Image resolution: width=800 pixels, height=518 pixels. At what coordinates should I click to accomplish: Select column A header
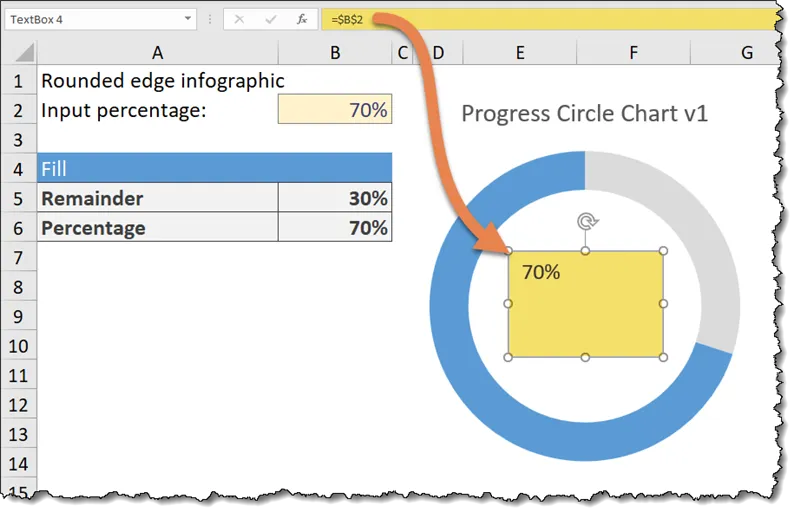coord(157,53)
